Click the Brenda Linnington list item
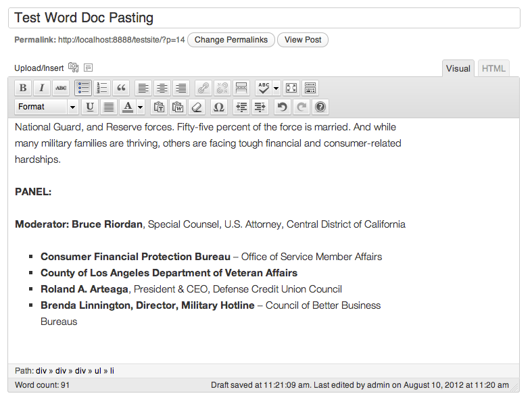 coord(211,313)
